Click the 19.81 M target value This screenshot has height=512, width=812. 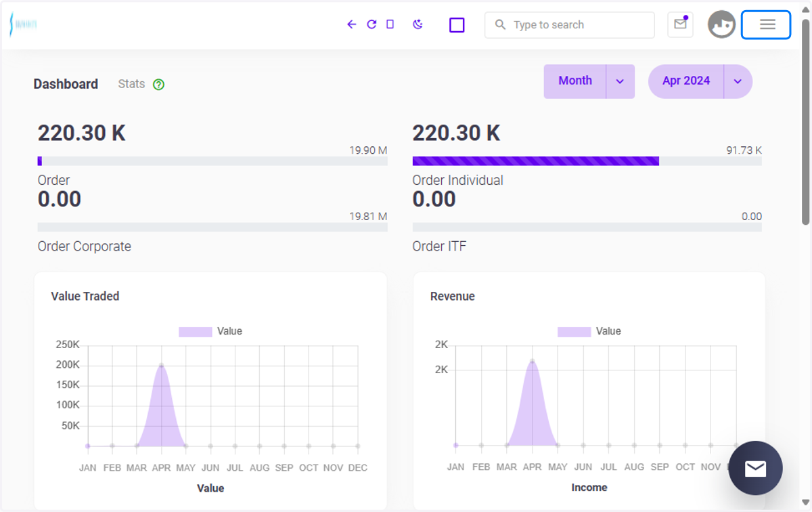(x=368, y=217)
